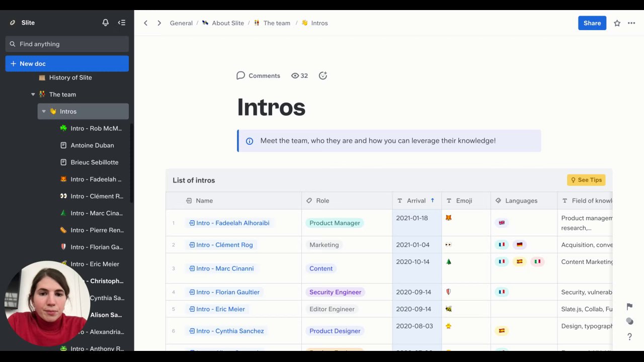Open Intro - Marc Cina... in sidebar

97,213
